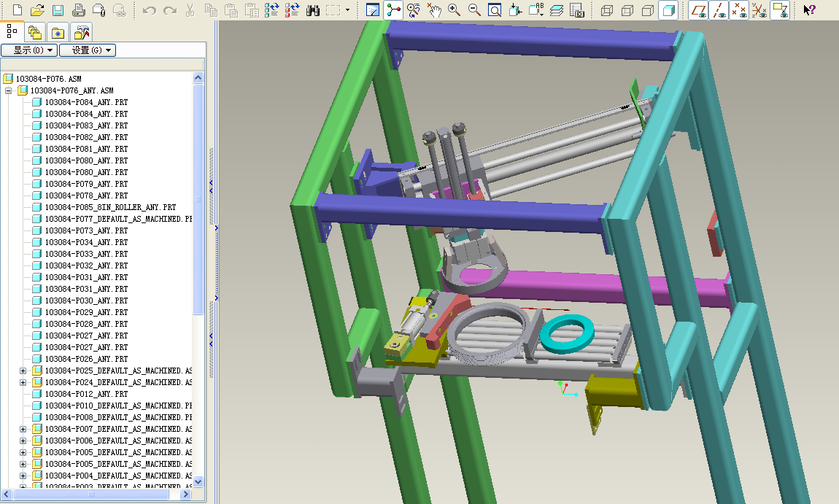Open a file with the open folder icon
Image resolution: width=839 pixels, height=504 pixels.
pyautogui.click(x=37, y=9)
